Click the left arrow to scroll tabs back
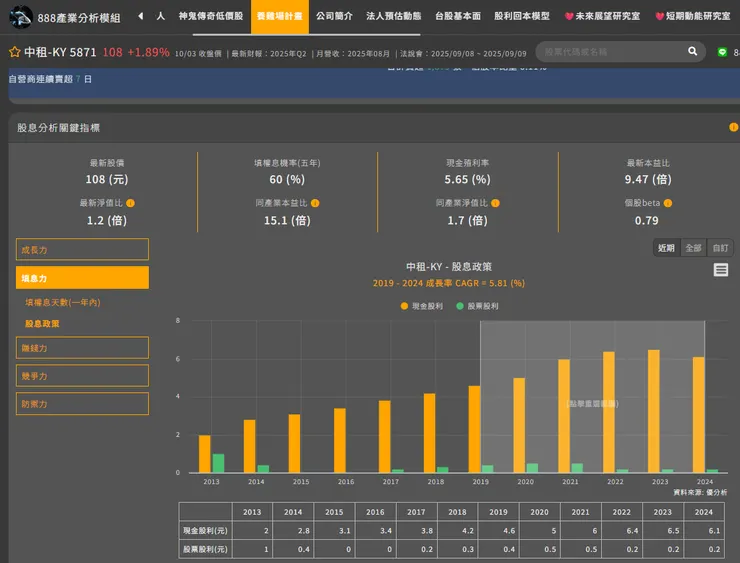This screenshot has width=740, height=563. pyautogui.click(x=141, y=16)
